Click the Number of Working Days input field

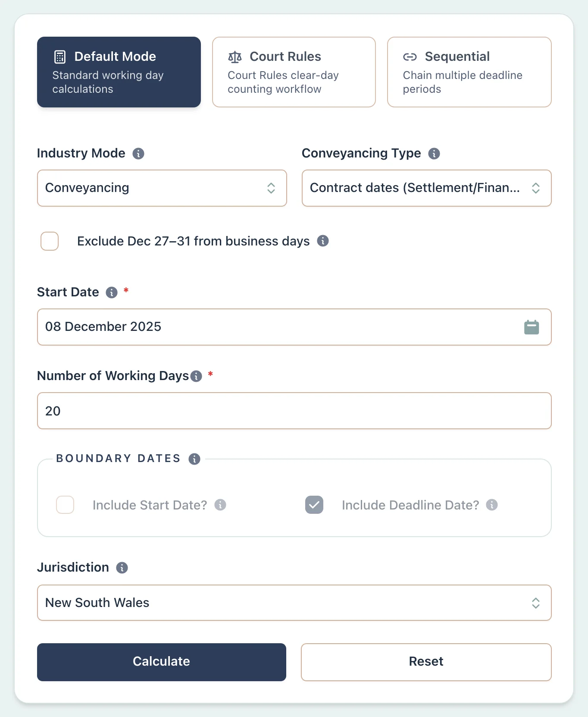pos(294,411)
